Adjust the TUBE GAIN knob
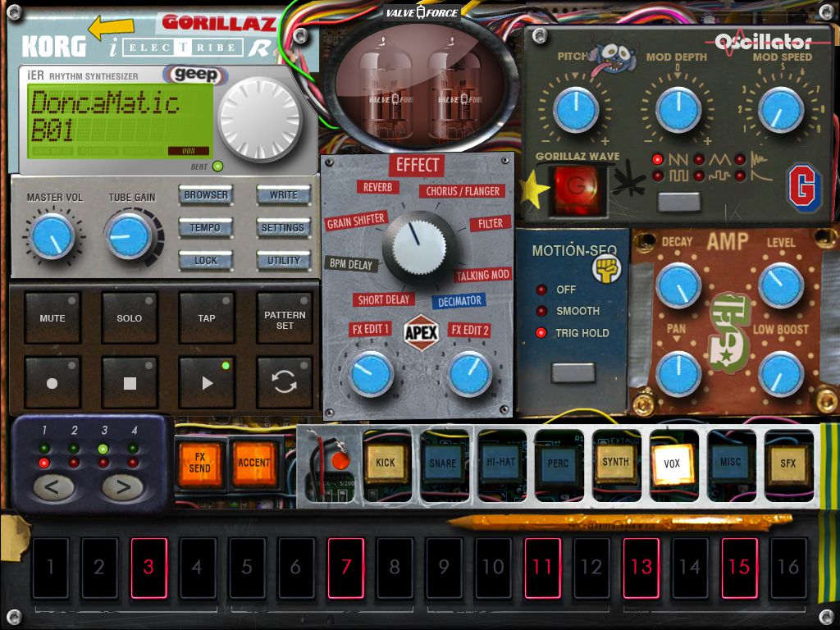Viewport: 840px width, 630px height. click(x=129, y=235)
